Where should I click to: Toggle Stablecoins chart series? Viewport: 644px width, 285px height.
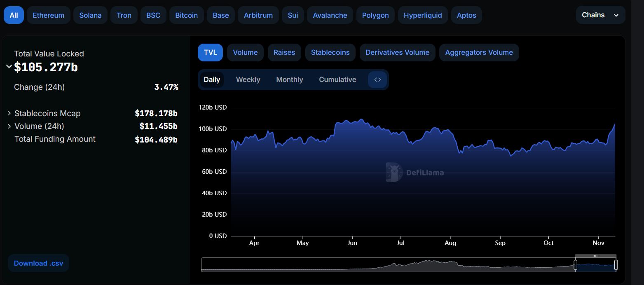click(x=330, y=52)
